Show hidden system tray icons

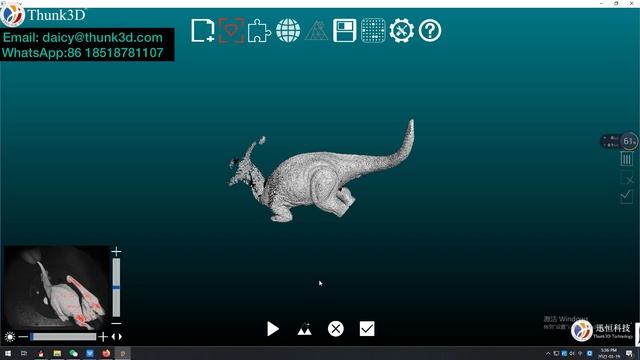(548, 353)
